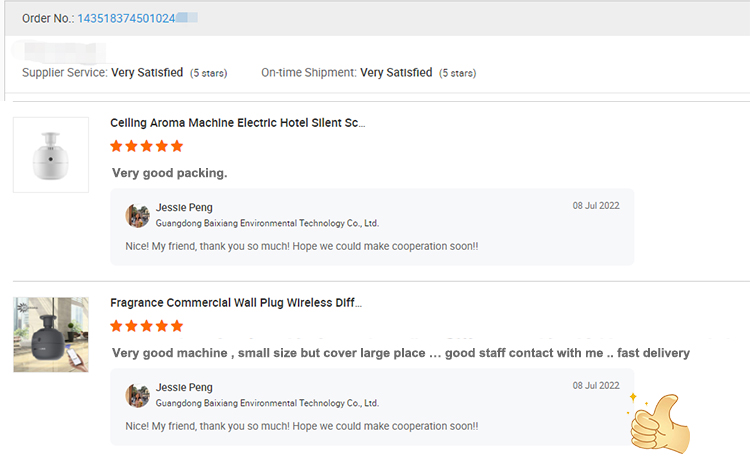This screenshot has height=474, width=750.
Task: Click the thumbs-up sticker icon
Action: pyautogui.click(x=660, y=423)
